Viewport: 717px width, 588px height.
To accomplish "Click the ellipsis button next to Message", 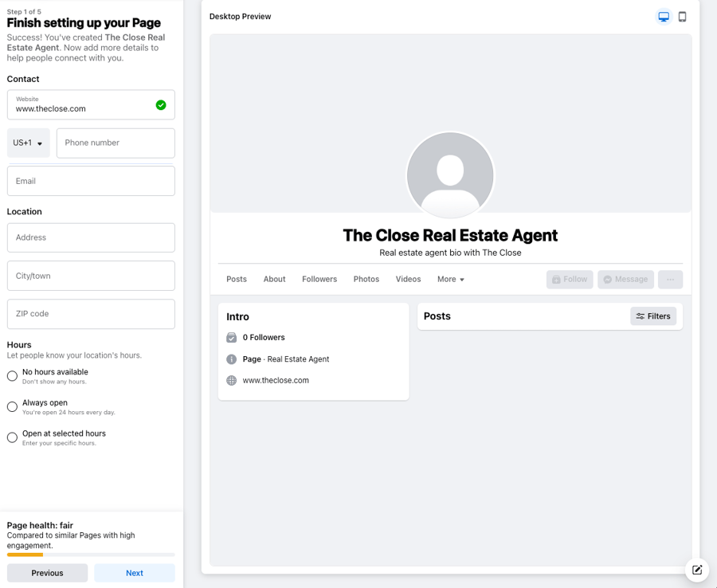I will [670, 279].
